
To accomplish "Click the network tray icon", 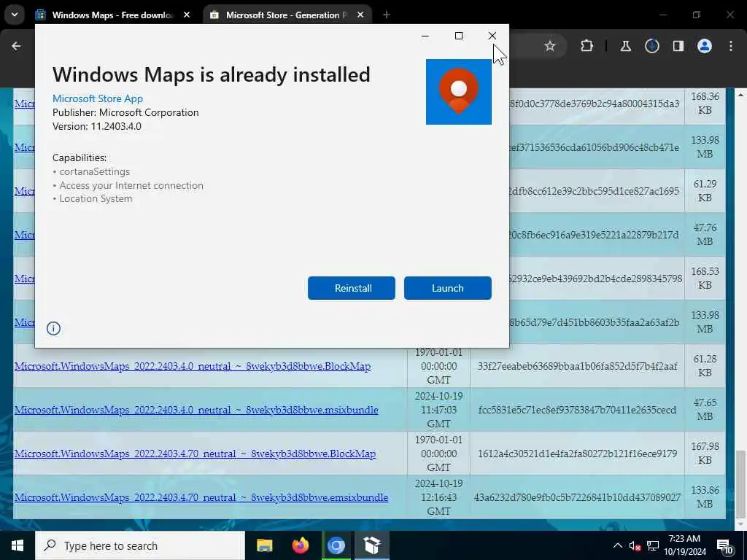I will click(x=653, y=545).
